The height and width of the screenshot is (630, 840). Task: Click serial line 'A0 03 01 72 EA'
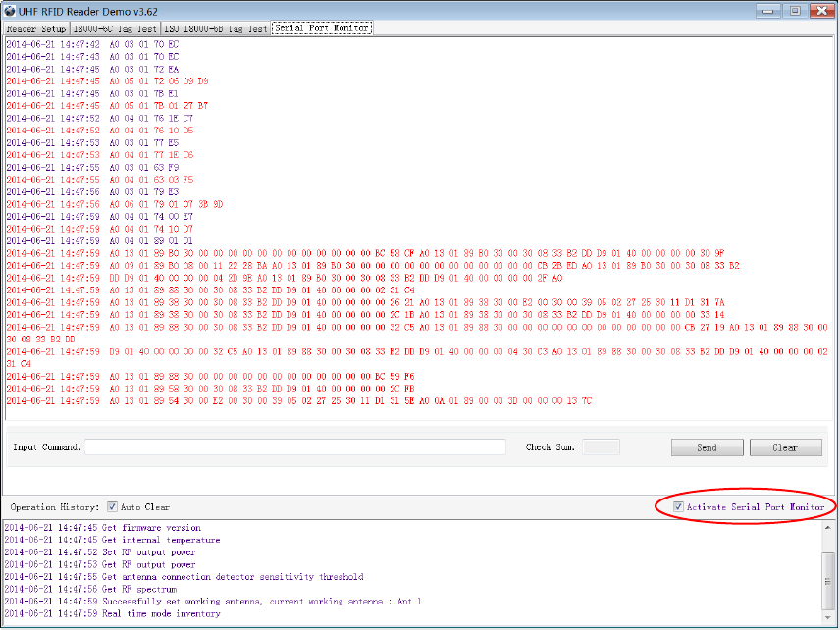pos(92,69)
